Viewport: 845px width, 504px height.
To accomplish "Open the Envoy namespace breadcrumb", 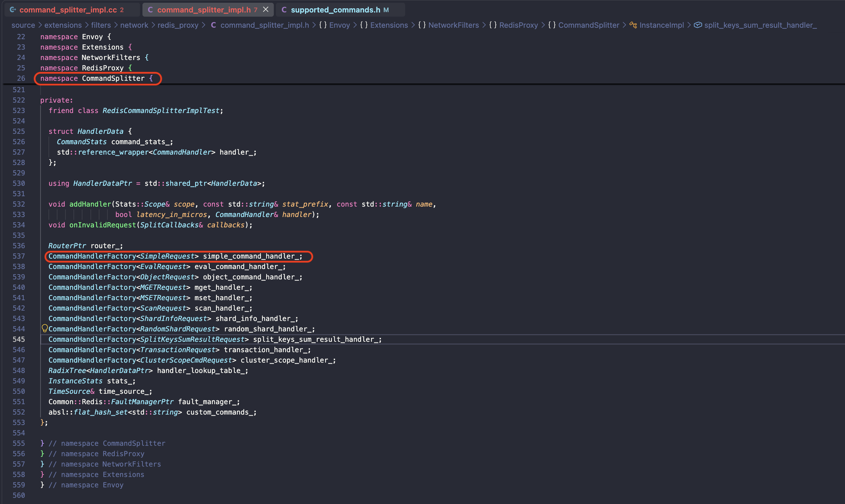I will (339, 25).
